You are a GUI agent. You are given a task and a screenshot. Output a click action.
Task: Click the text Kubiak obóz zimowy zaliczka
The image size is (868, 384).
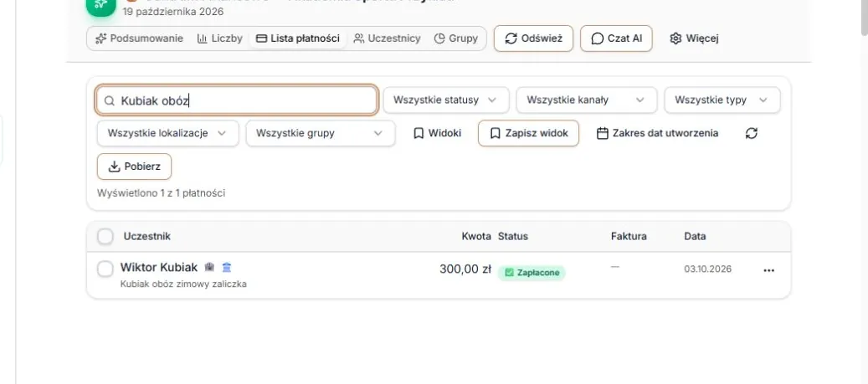pyautogui.click(x=183, y=284)
